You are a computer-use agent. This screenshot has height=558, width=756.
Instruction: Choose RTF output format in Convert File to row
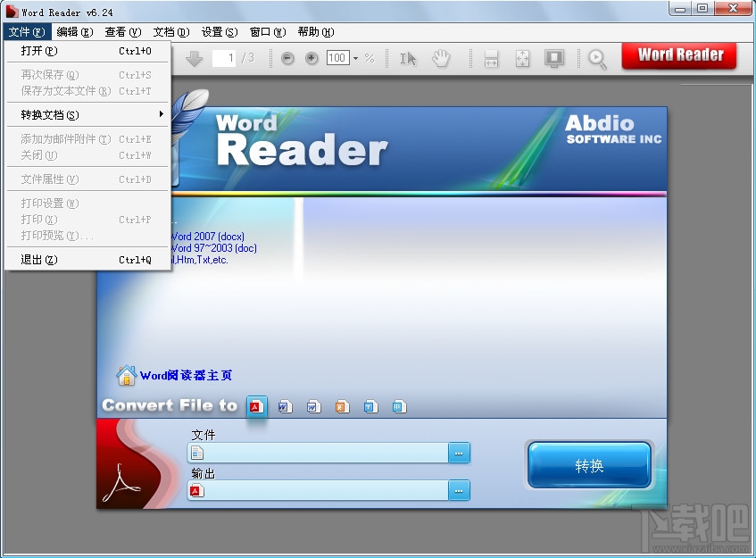coord(342,406)
